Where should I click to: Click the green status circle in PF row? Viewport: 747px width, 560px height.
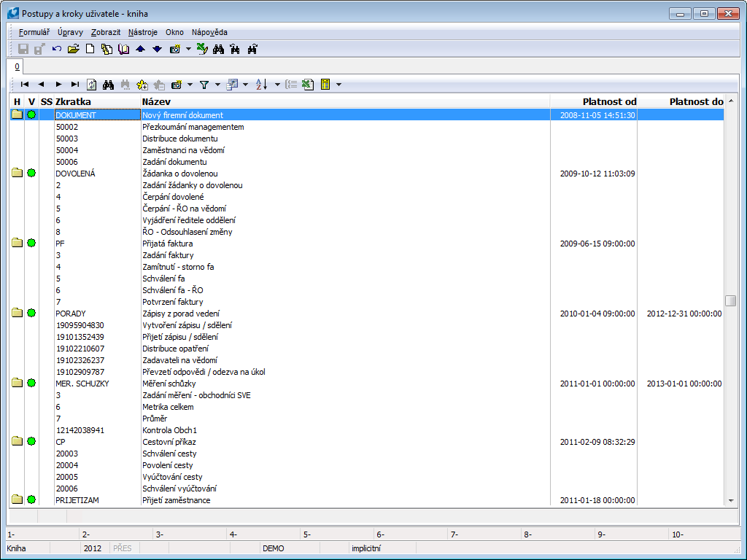(x=31, y=243)
